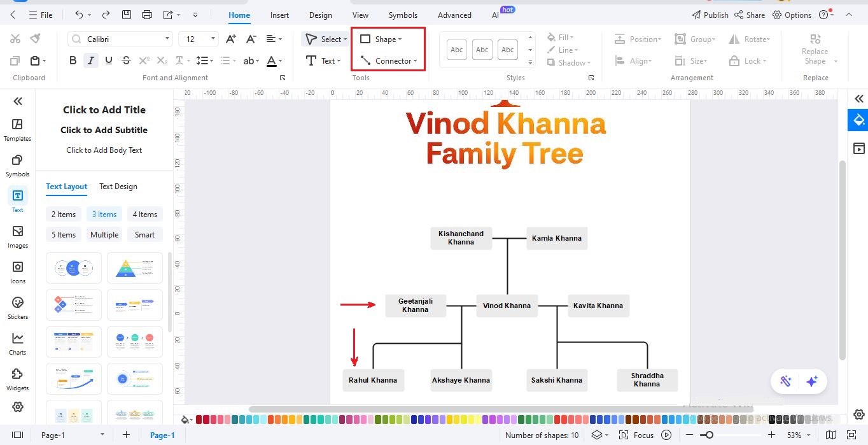Viewport: 868px width, 445px height.
Task: Open the Charts panel in sidebar
Action: tap(17, 344)
